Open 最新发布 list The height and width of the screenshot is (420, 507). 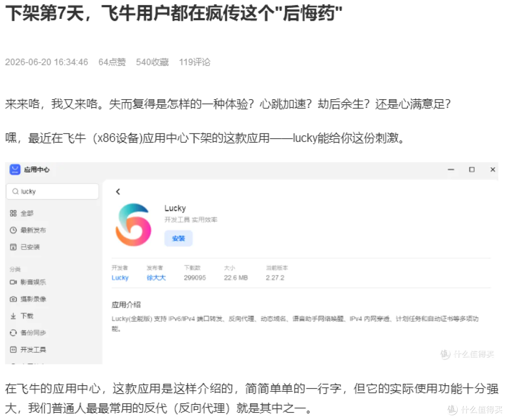[x=33, y=230]
